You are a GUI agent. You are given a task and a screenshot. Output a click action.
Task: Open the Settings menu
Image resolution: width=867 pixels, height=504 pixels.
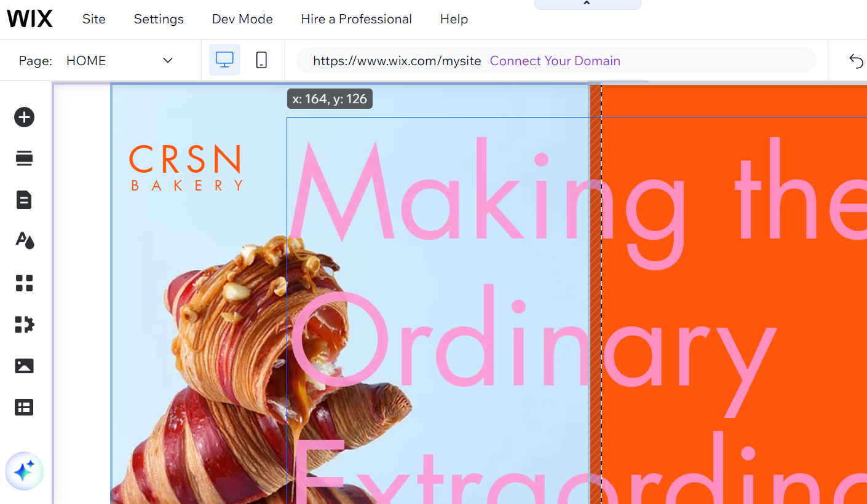pyautogui.click(x=158, y=19)
